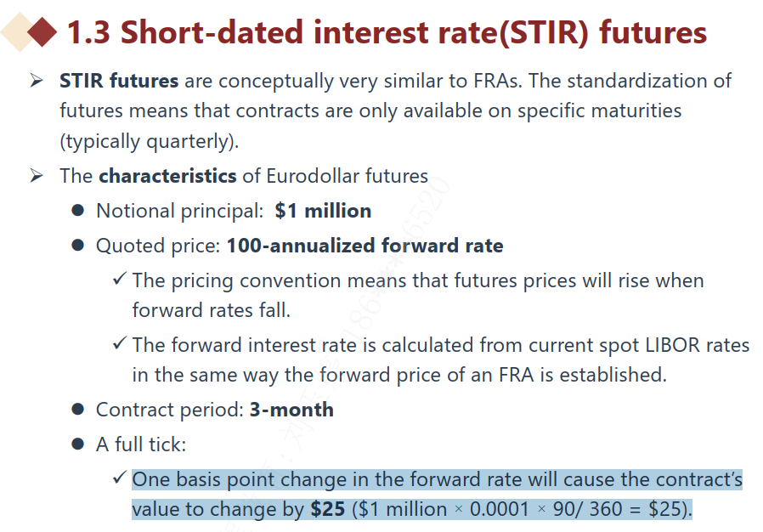Click the round bullet beside "Quoted price"

coord(78,246)
